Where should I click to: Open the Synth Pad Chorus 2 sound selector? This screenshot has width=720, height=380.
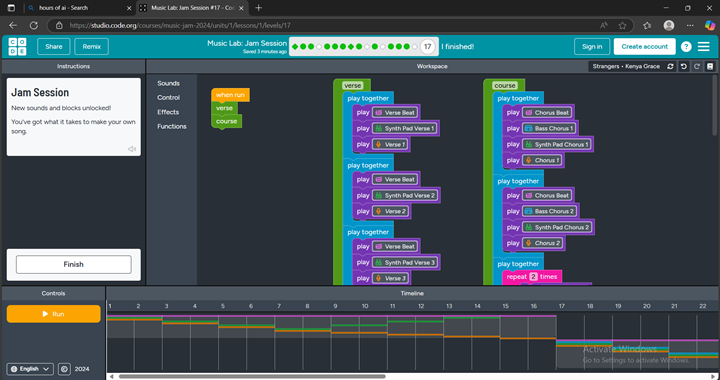pyautogui.click(x=557, y=228)
